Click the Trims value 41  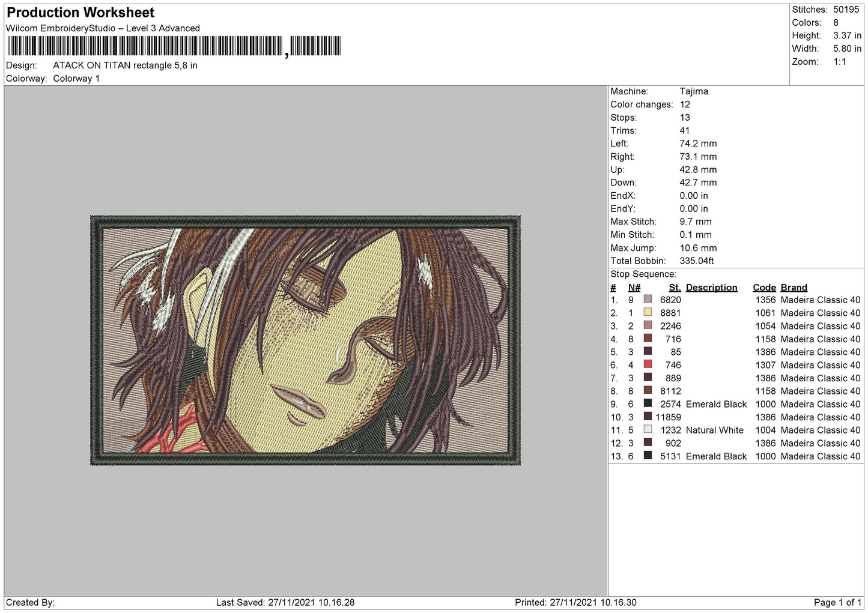coord(685,131)
